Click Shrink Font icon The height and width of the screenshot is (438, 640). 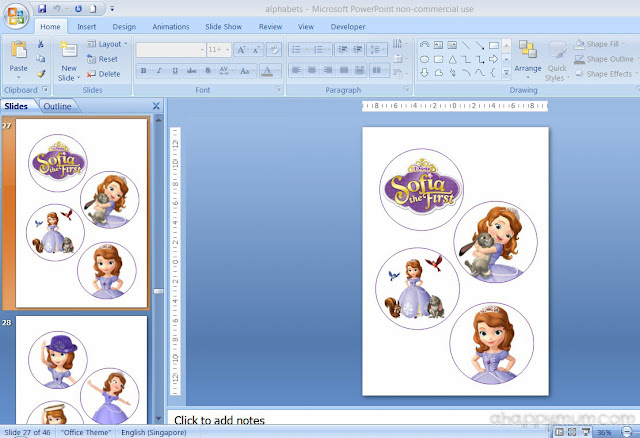[x=256, y=50]
